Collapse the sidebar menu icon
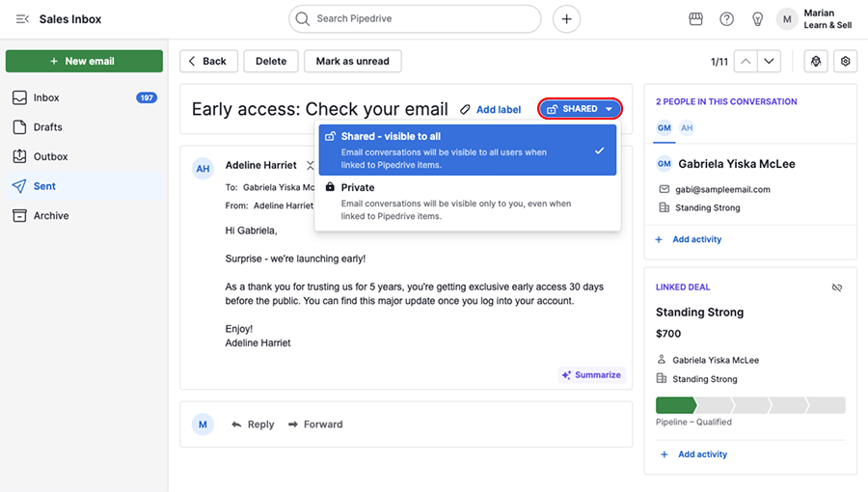868x492 pixels. tap(22, 19)
